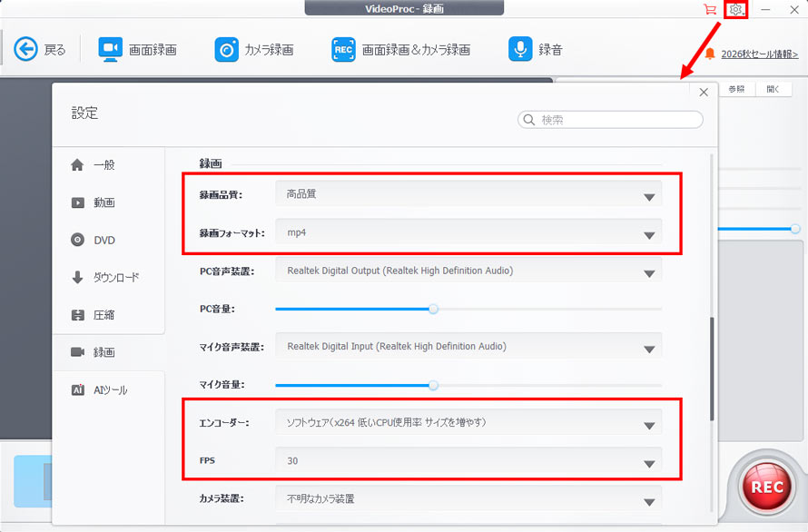The height and width of the screenshot is (532, 808).
Task: Open the 2026秋セール情報 link
Action: pyautogui.click(x=760, y=54)
